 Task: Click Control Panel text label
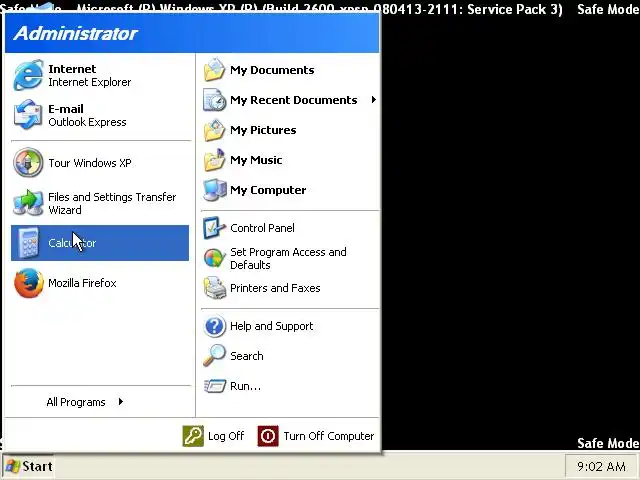(x=262, y=228)
